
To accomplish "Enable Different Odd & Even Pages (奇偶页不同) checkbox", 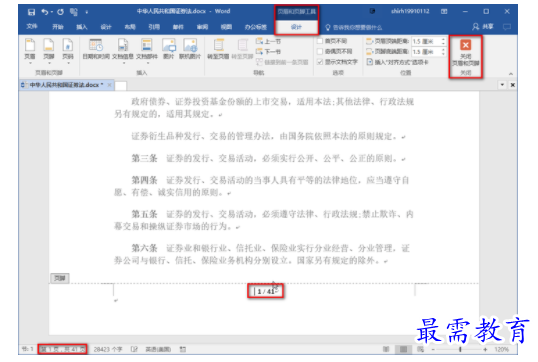I will click(x=320, y=51).
